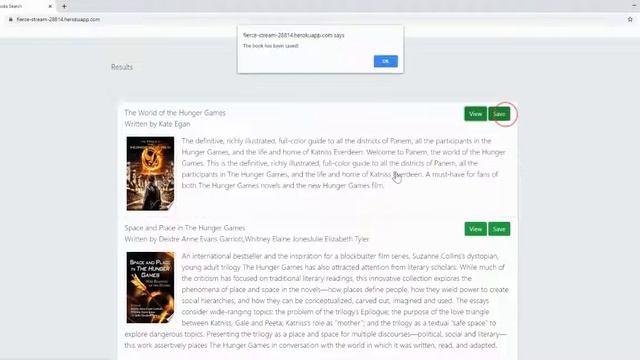Click the Space and Place book description

click(317, 300)
